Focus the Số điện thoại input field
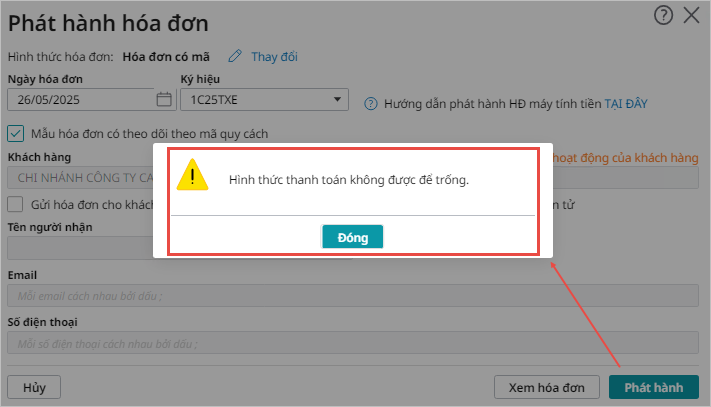This screenshot has height=407, width=711. click(x=353, y=343)
